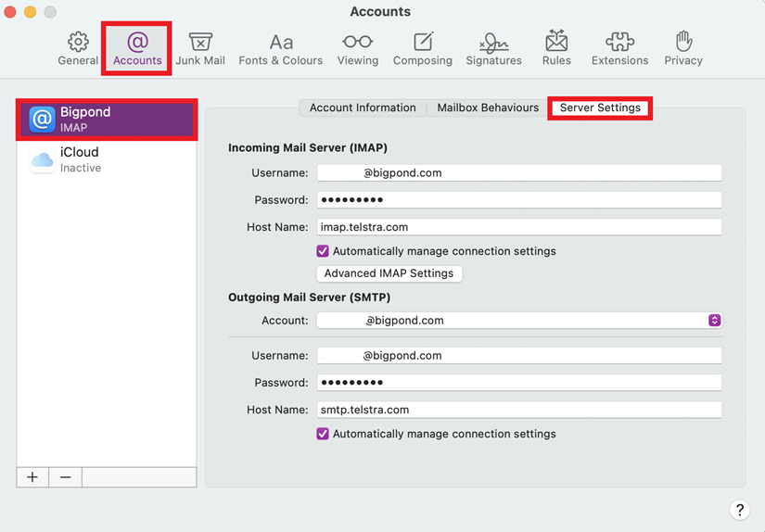Open help with the question mark button
Viewport: 765px width, 532px height.
739,510
